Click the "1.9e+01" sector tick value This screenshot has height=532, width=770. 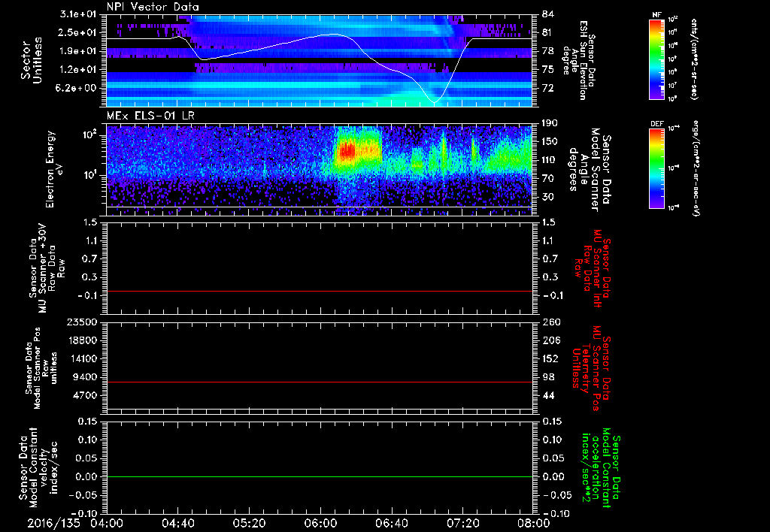[x=78, y=51]
